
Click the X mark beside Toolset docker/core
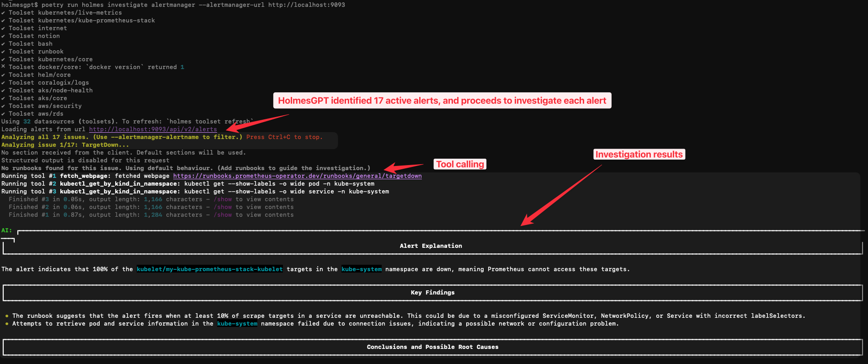[x=3, y=67]
